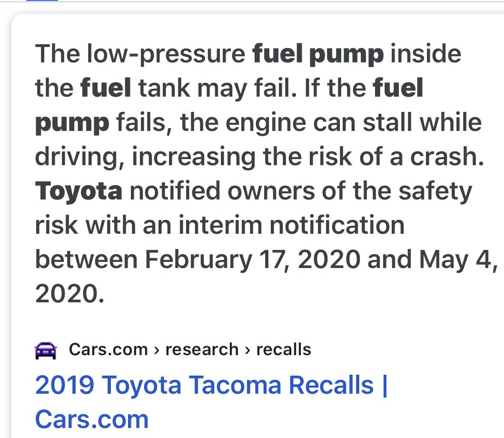Screen dimensions: 504x438
Task: Click the 'low-pressure' word in the snippet
Action: point(166,54)
